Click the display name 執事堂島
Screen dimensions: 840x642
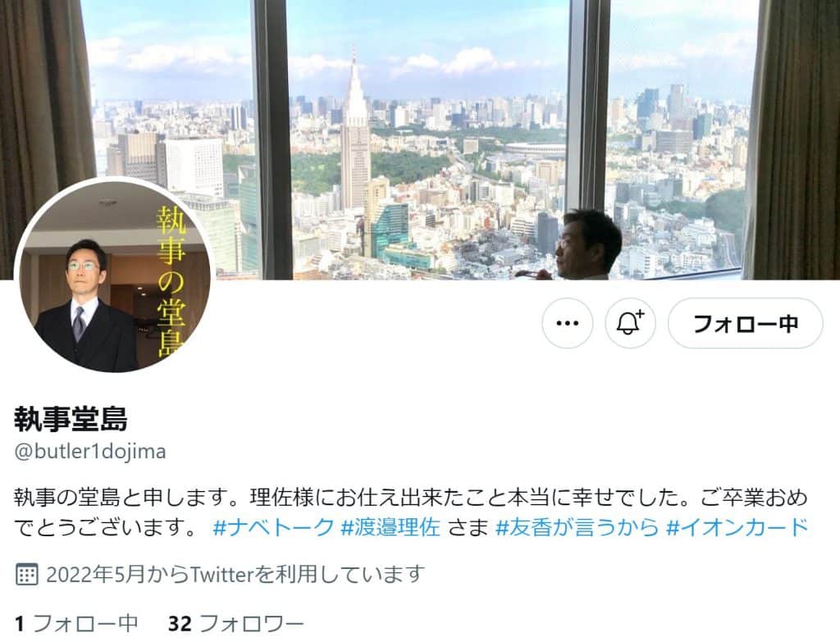71,419
